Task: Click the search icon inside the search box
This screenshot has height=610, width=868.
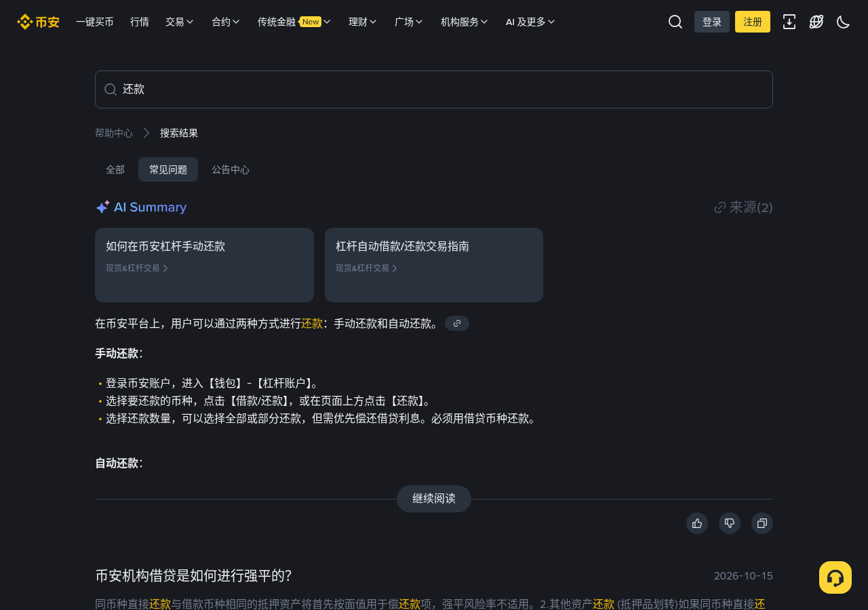Action: tap(111, 89)
